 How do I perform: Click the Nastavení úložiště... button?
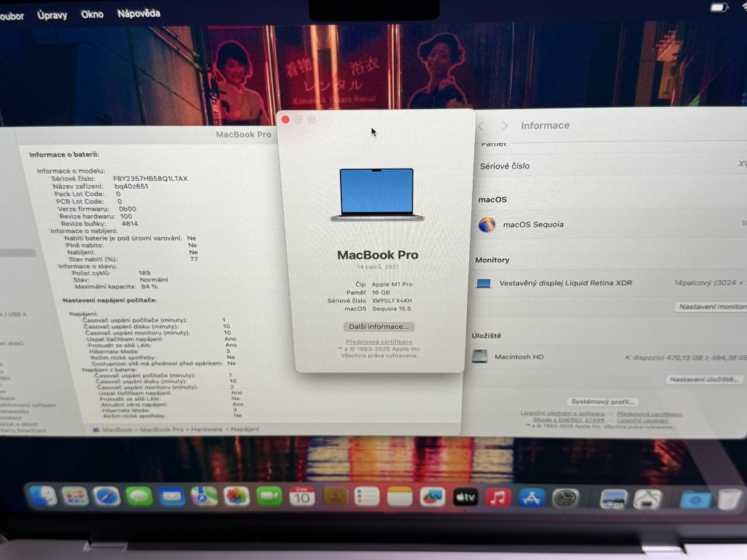705,379
